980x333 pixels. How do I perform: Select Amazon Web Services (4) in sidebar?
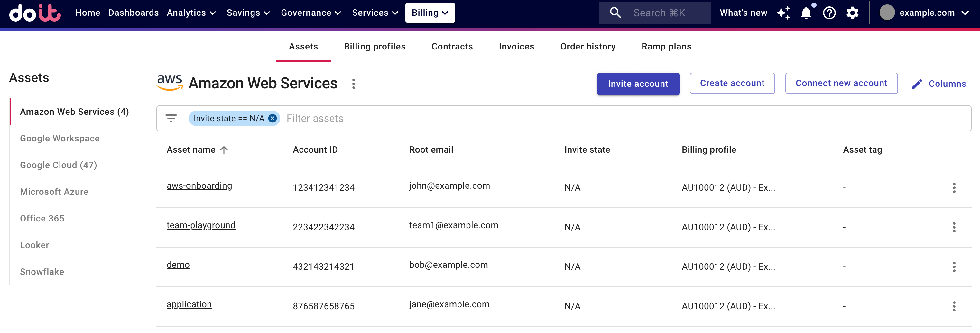pos(74,112)
